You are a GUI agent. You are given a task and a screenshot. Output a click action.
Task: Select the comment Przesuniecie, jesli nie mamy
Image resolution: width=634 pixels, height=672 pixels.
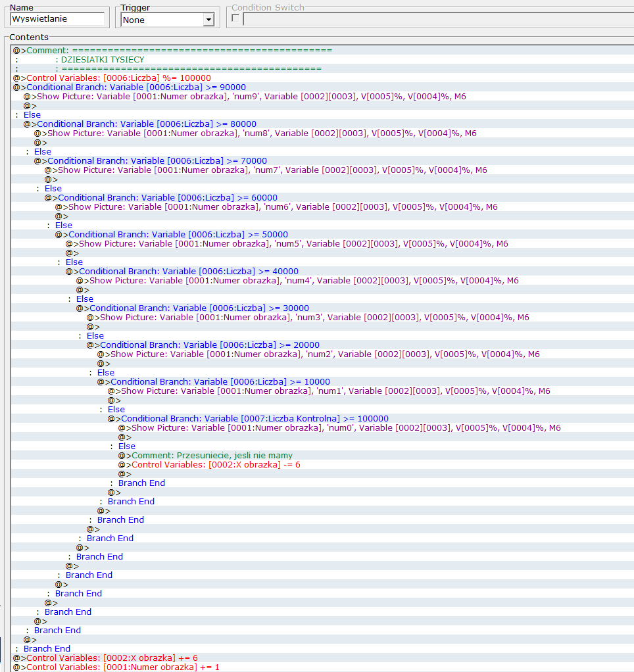pos(205,456)
